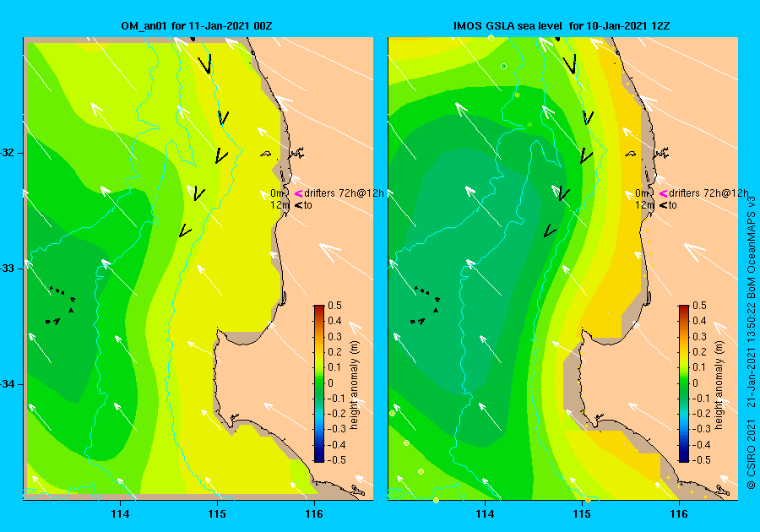Click the '0m' legend label on right map
Viewport: 760px width, 532px height.
coord(642,193)
